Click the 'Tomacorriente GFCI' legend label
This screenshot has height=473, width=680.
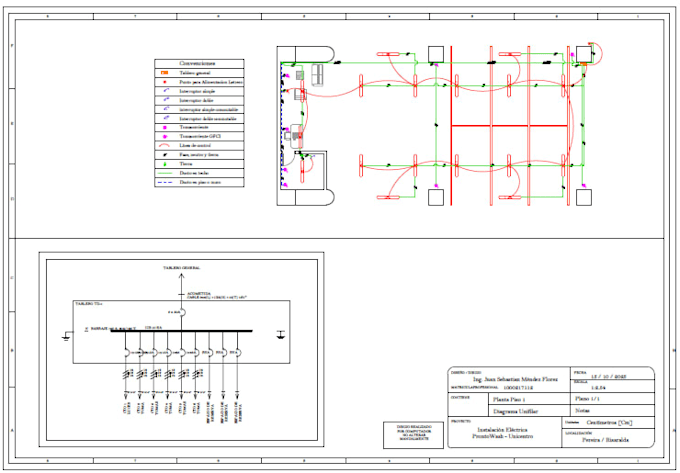200,136
